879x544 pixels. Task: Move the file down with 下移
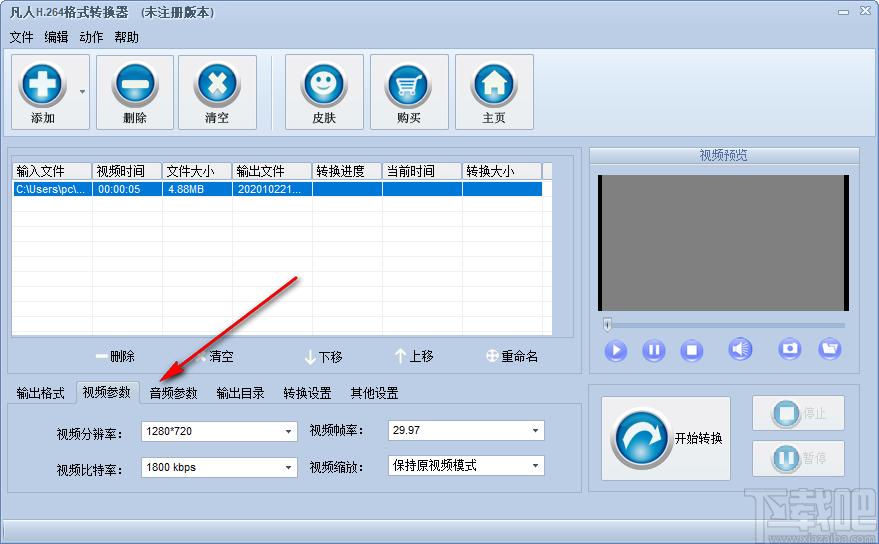pyautogui.click(x=324, y=357)
